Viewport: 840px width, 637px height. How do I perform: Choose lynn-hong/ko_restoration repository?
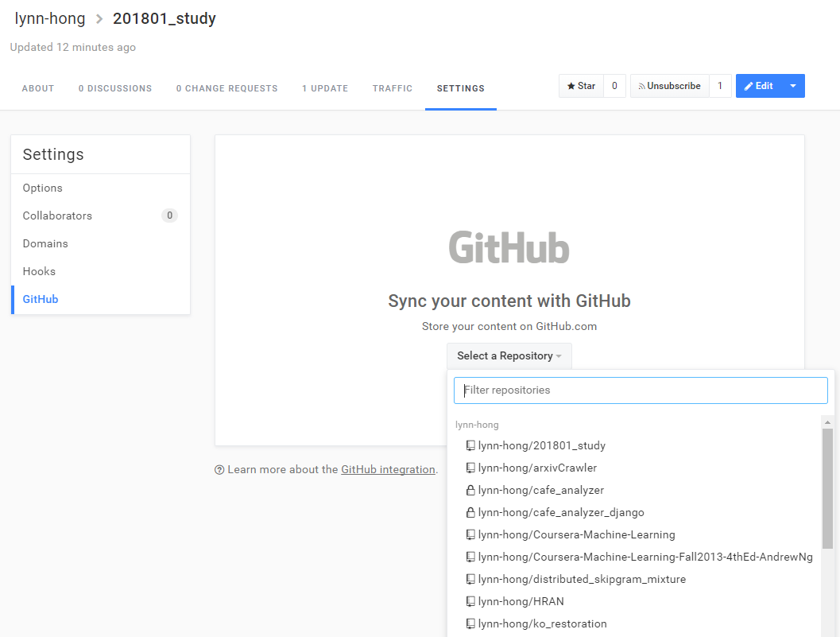[543, 623]
